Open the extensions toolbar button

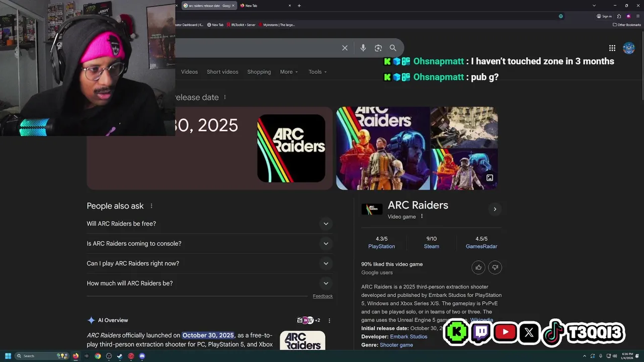point(619,16)
